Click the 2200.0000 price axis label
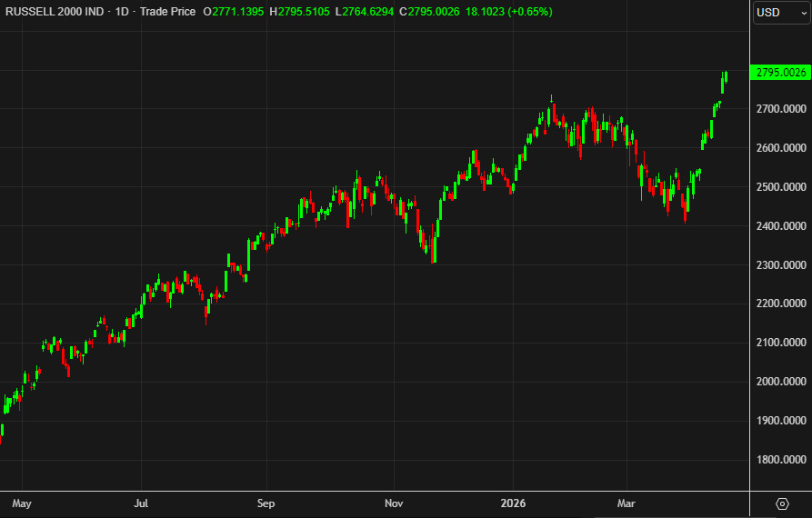The height and width of the screenshot is (518, 812). click(781, 304)
